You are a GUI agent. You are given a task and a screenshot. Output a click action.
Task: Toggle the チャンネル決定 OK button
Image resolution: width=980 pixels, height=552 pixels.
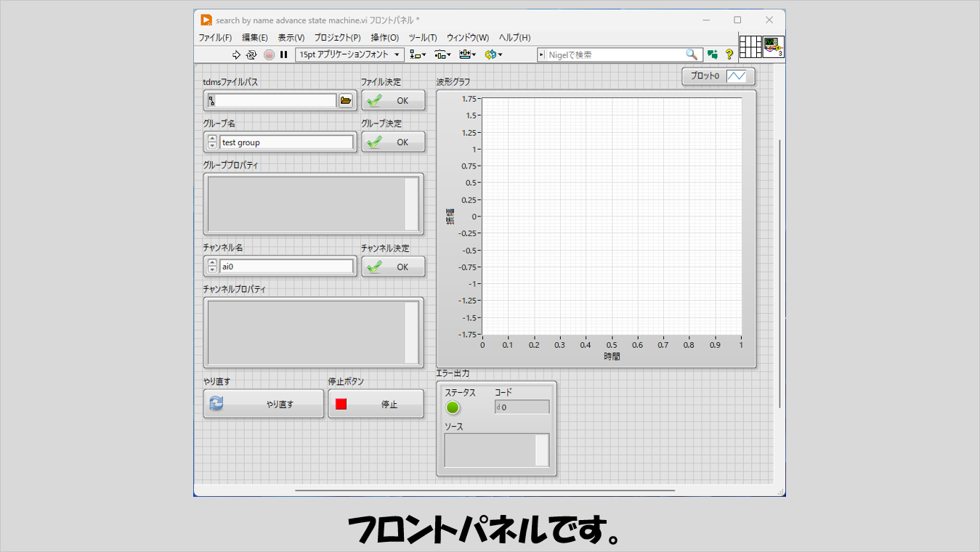pyautogui.click(x=393, y=267)
